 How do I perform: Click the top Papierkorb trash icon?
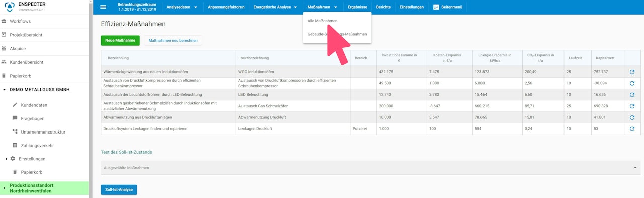[x=4, y=76]
